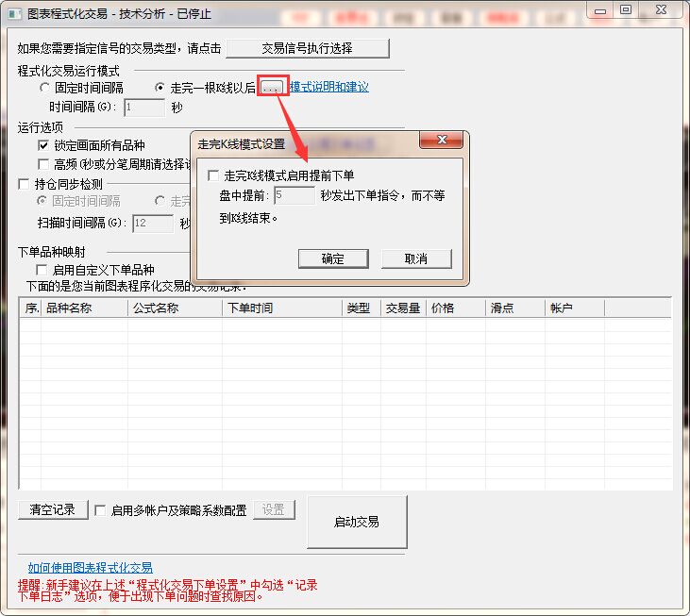Select the 固定时间间隔 run mode radio button

tap(45, 88)
